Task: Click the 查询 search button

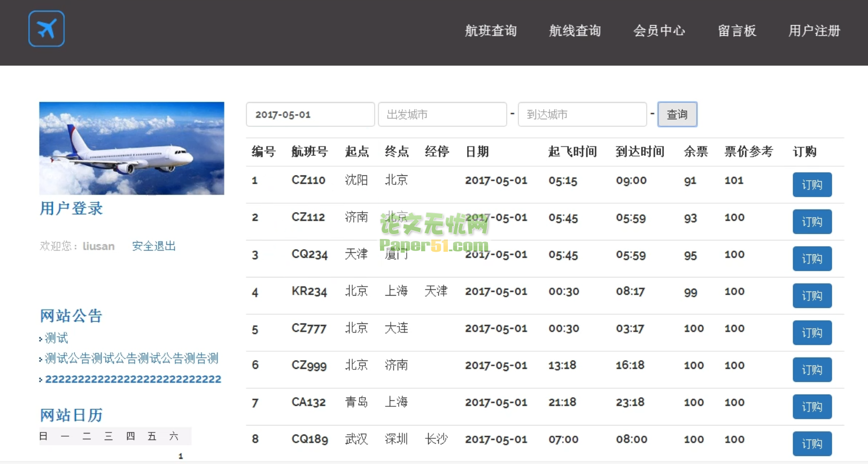Action: pyautogui.click(x=677, y=114)
